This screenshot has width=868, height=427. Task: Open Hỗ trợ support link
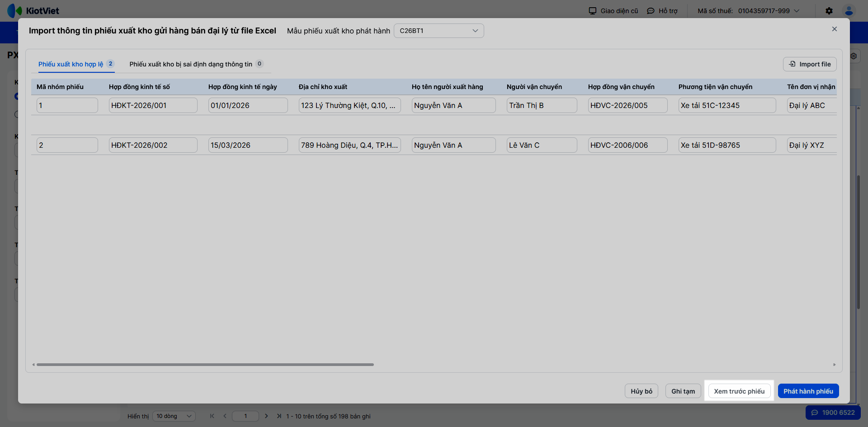(662, 11)
